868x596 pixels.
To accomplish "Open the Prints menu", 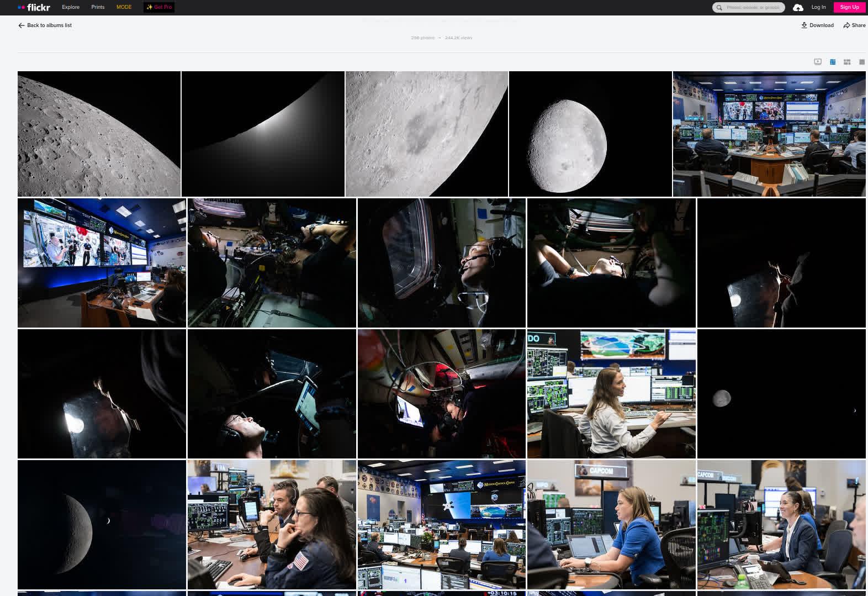I will tap(98, 7).
